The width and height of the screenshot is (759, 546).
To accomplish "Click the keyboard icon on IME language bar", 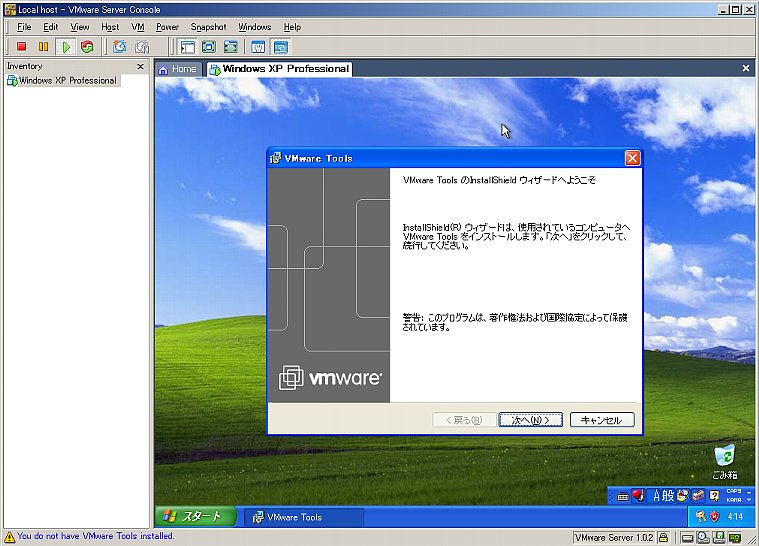I will tap(623, 496).
